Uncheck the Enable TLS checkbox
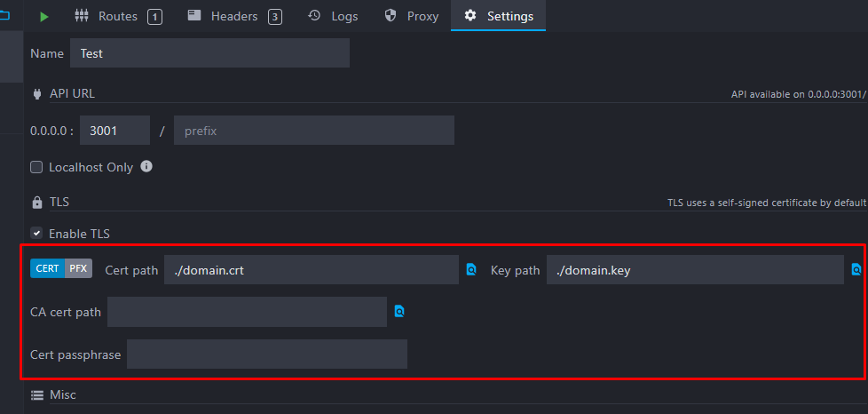This screenshot has height=414, width=868. point(36,234)
